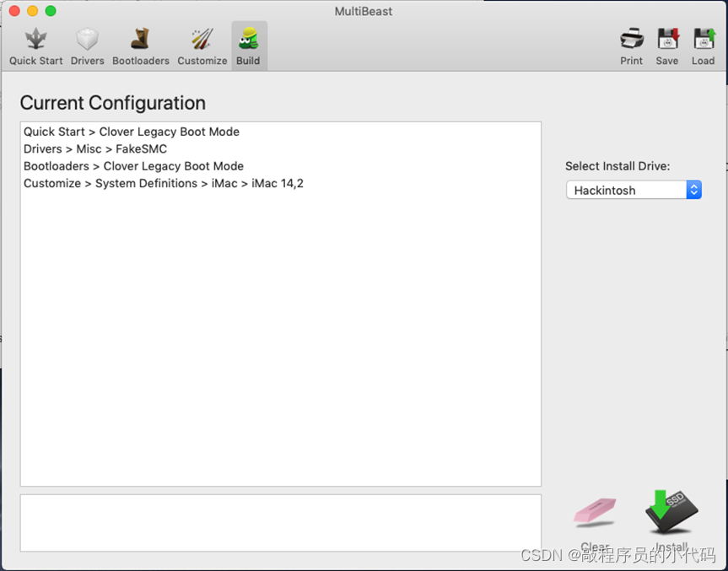Select the Bootloaders boot icon

pos(140,39)
